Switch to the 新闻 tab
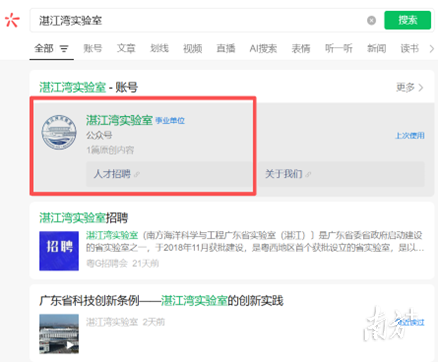The width and height of the screenshot is (438, 362). pos(377,49)
